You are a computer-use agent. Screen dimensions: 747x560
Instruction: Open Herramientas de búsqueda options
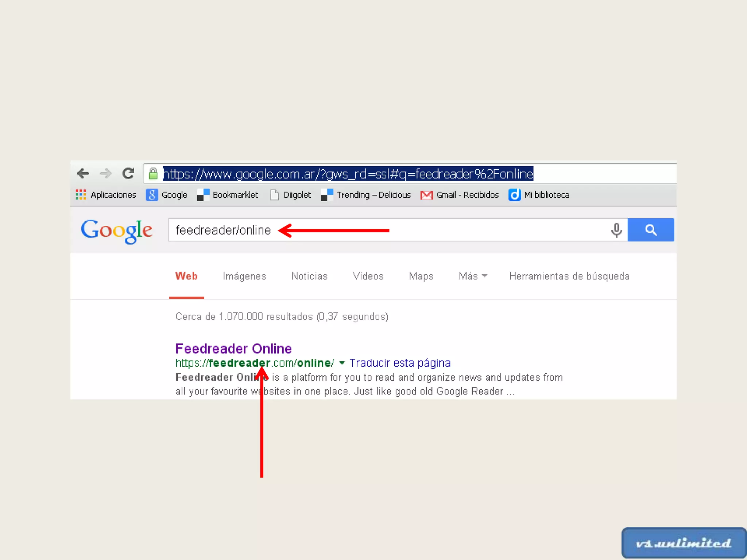coord(569,276)
